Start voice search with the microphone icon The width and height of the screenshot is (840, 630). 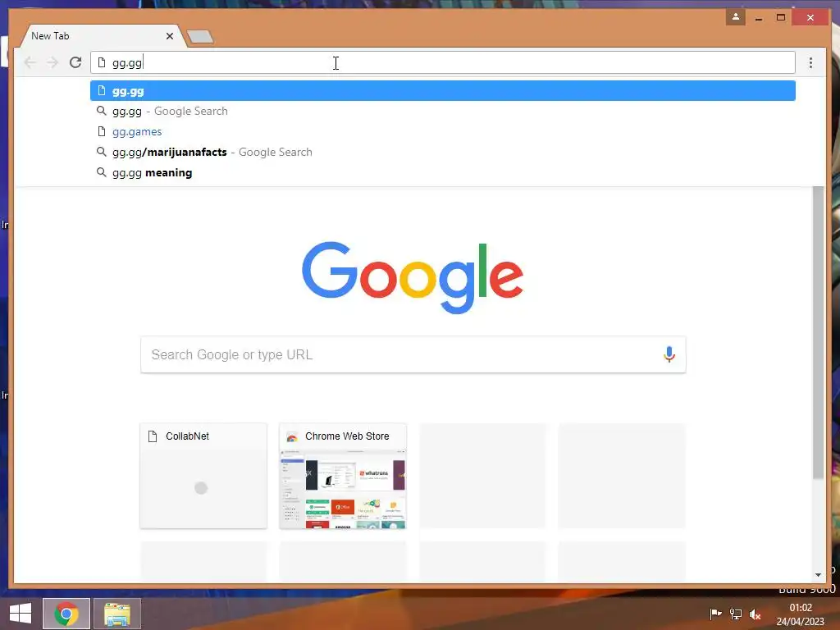tap(669, 354)
